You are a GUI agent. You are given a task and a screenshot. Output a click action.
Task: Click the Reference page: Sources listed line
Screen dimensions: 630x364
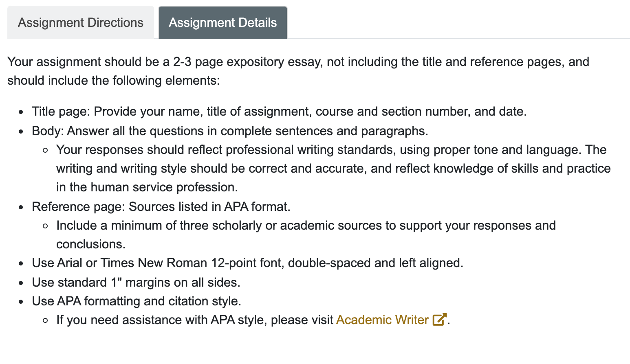pos(161,207)
